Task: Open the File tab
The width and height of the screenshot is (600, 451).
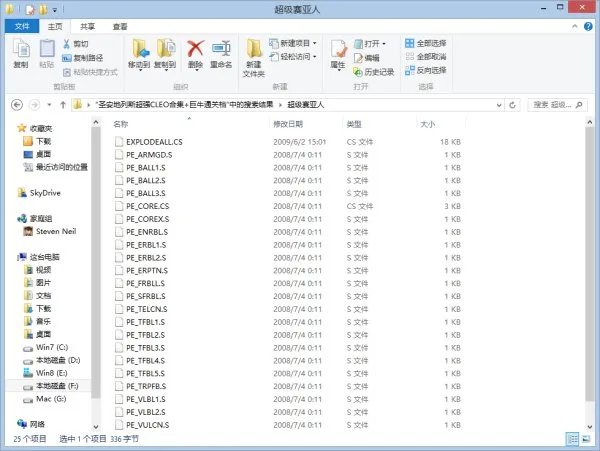Action: [x=22, y=26]
